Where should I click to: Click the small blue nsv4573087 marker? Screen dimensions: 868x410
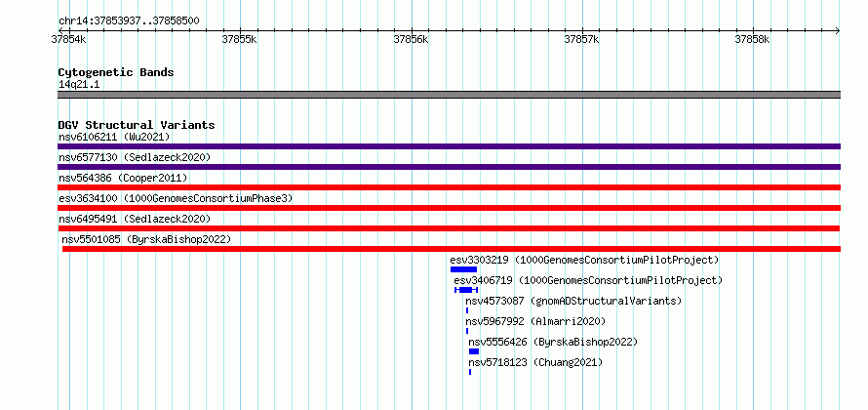pyautogui.click(x=466, y=310)
